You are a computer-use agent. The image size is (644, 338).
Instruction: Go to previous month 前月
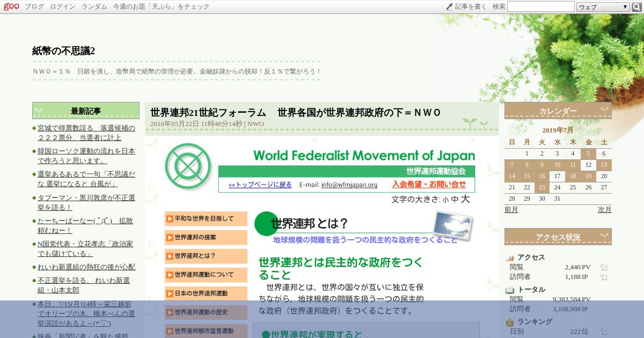click(x=511, y=210)
